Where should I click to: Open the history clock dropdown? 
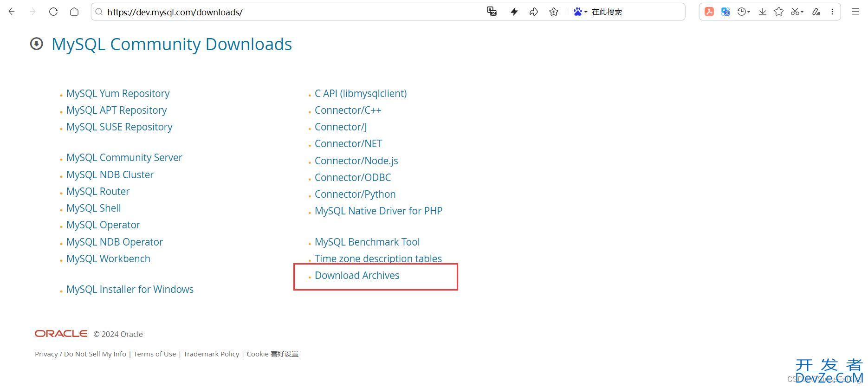[744, 12]
